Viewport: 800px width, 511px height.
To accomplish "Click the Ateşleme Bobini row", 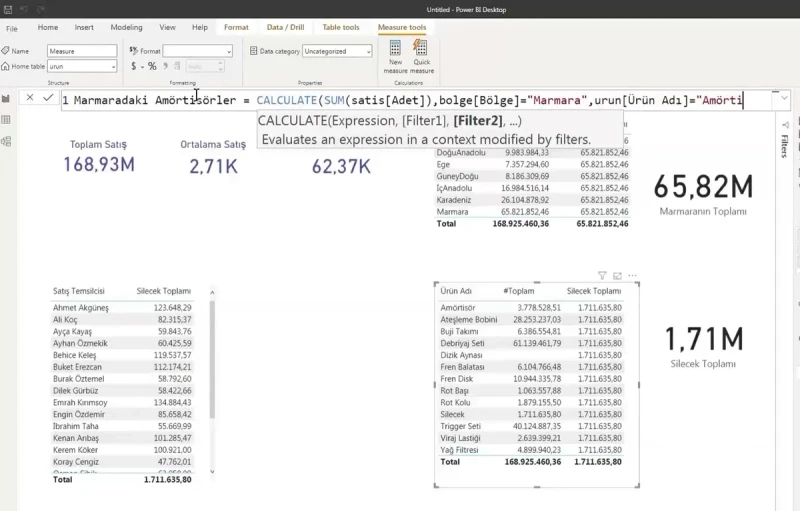I will click(x=531, y=319).
